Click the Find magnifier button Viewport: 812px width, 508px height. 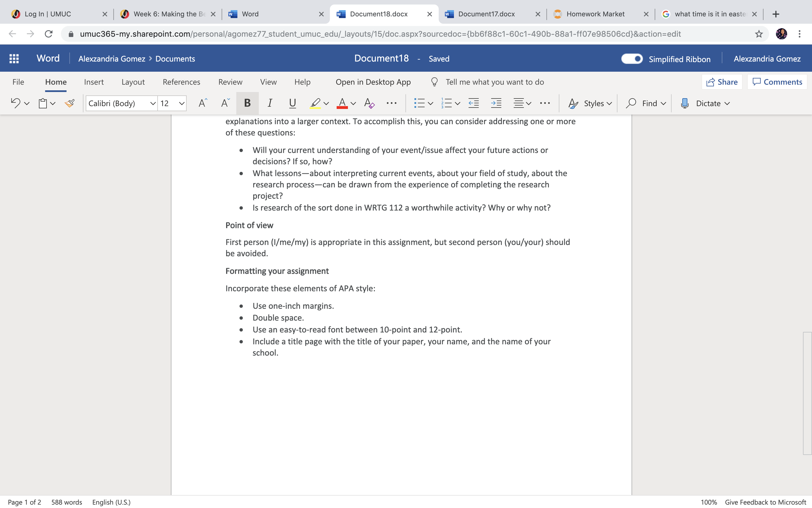point(646,103)
